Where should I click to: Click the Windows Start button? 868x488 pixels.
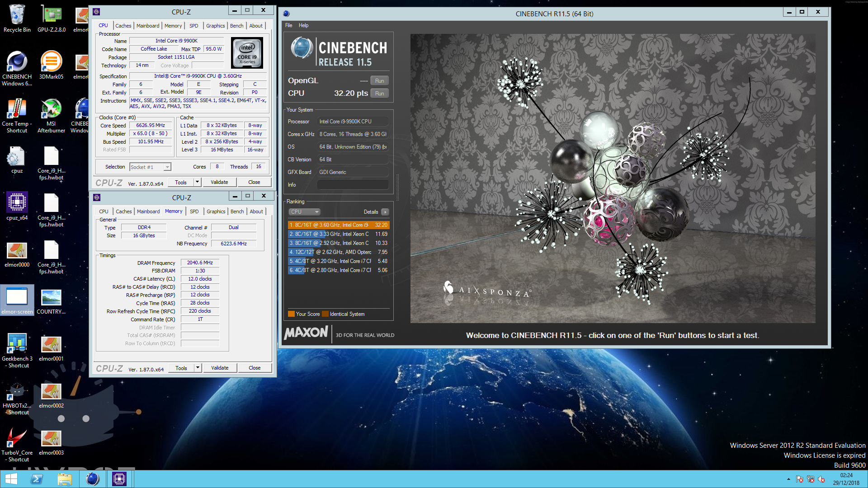(11, 479)
